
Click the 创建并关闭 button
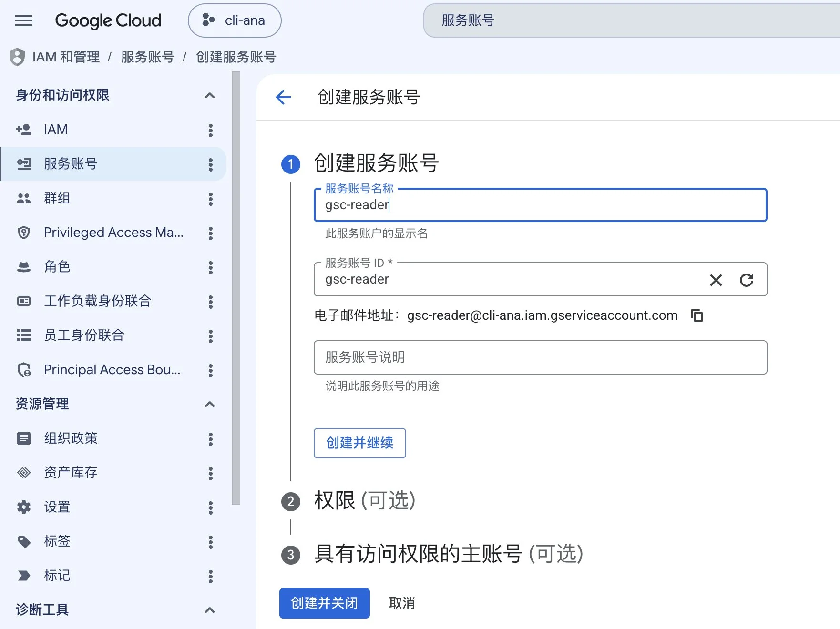point(325,603)
